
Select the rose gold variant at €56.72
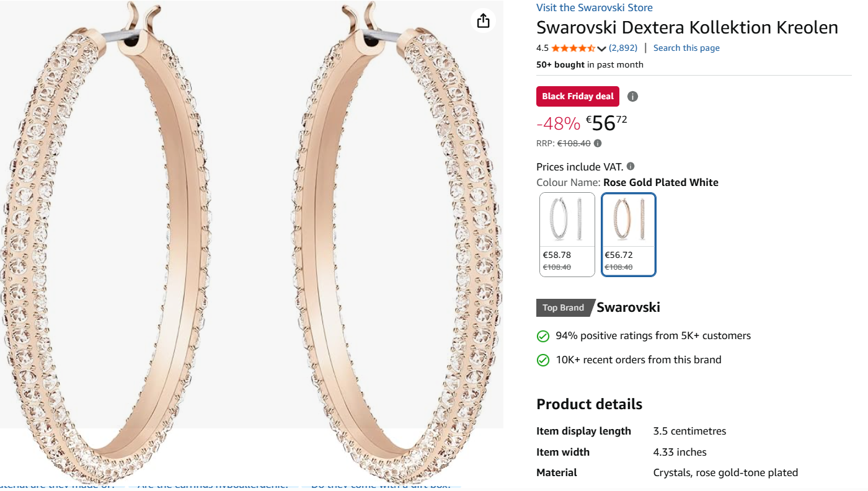[x=629, y=234]
